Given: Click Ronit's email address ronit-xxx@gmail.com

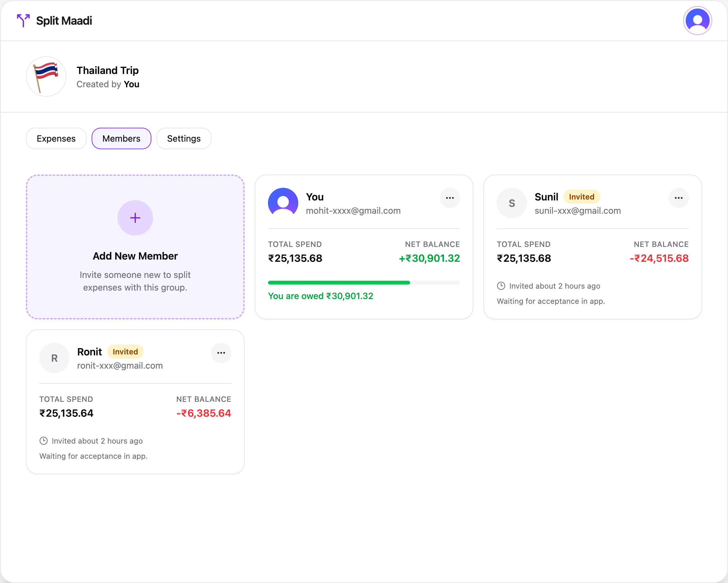Looking at the screenshot, I should [x=120, y=365].
